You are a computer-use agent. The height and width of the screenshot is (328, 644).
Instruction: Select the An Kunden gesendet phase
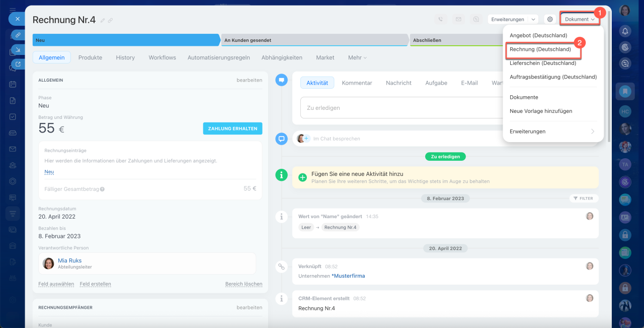coord(314,40)
